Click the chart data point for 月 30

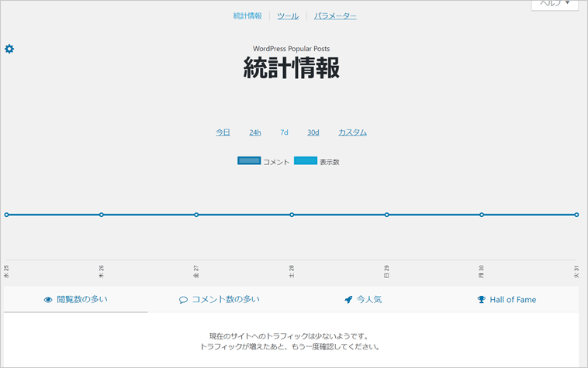coord(482,215)
